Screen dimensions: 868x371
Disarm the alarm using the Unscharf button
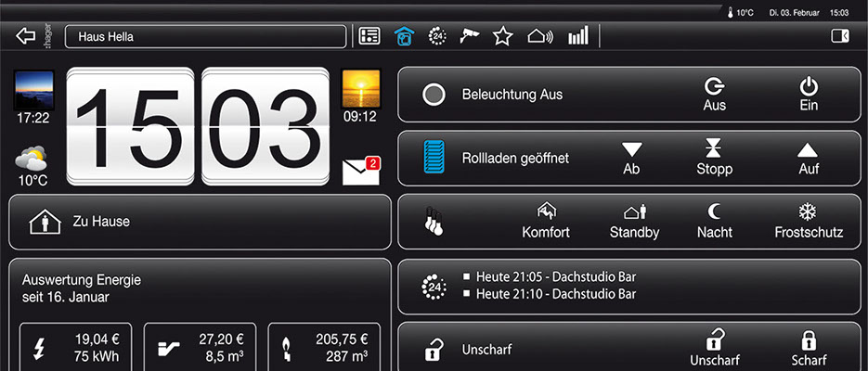point(713,348)
